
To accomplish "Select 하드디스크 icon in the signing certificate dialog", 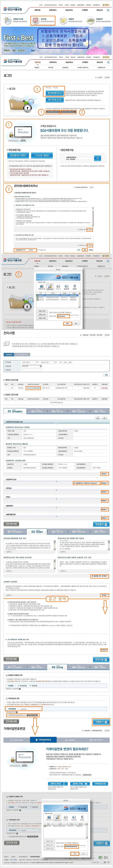I will pyautogui.click(x=49, y=818).
